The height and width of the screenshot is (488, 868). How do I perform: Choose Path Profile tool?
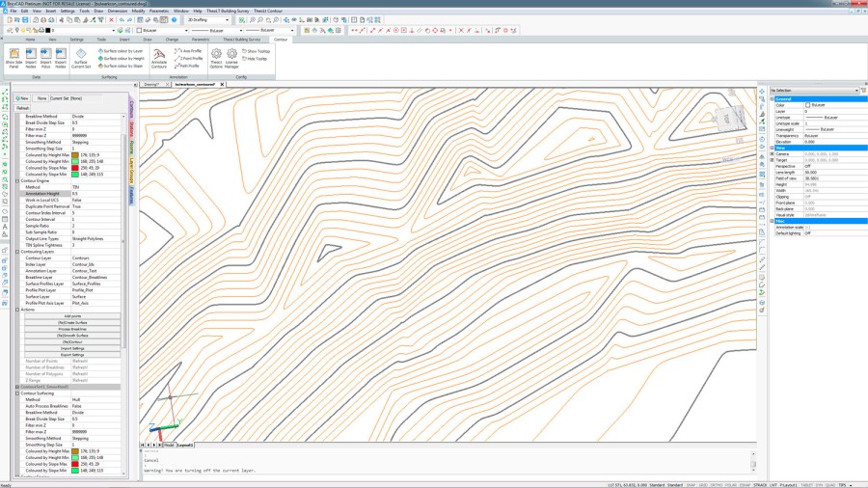187,66
